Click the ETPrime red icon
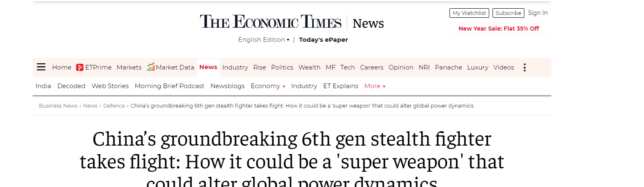 coord(80,67)
